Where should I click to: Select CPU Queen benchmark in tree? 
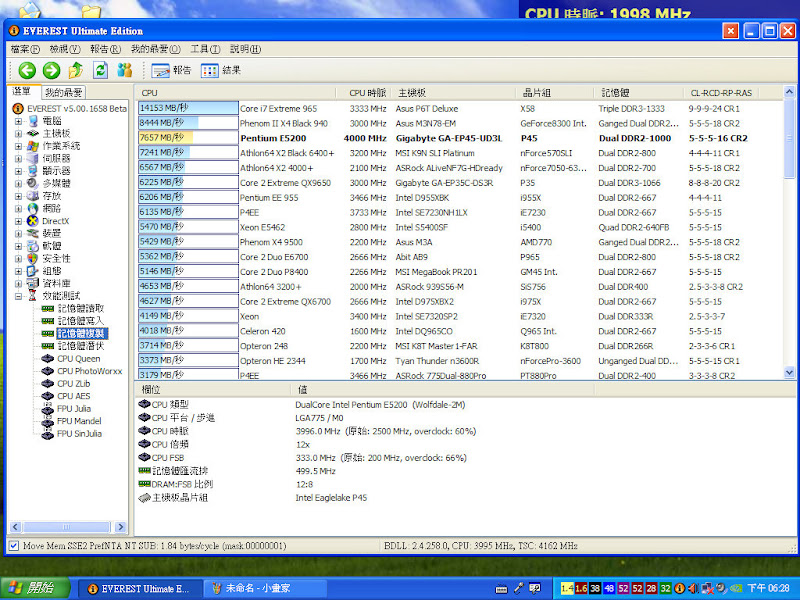[78, 358]
